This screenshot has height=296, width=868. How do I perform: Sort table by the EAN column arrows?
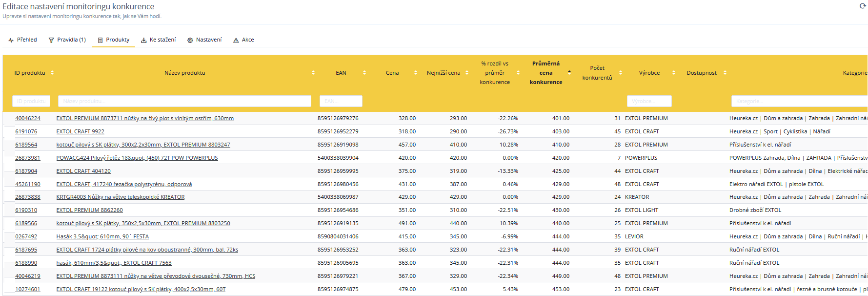click(364, 73)
